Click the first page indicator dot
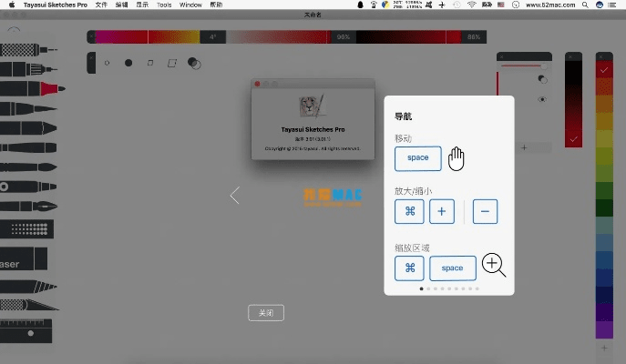Screen dimensions: 626x364 pyautogui.click(x=421, y=288)
